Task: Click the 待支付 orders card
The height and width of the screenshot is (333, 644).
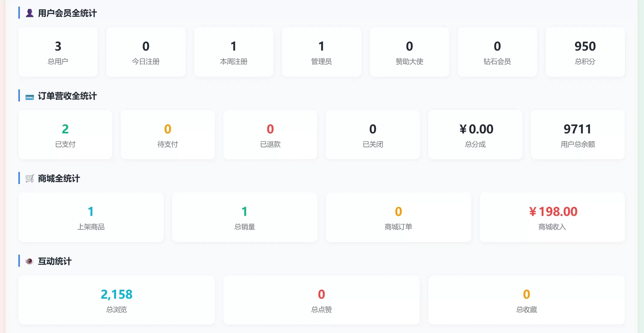Action: tap(168, 135)
